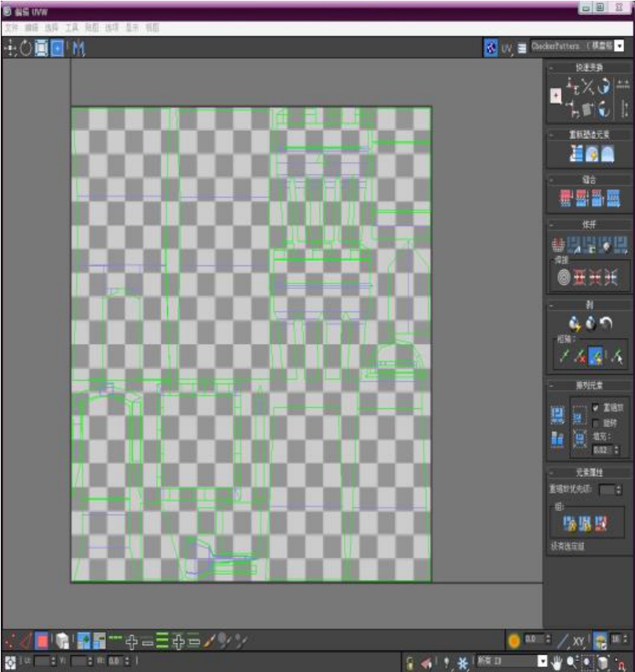Open the 贴图 menu
Viewport: 635px width, 672px height.
coord(92,27)
